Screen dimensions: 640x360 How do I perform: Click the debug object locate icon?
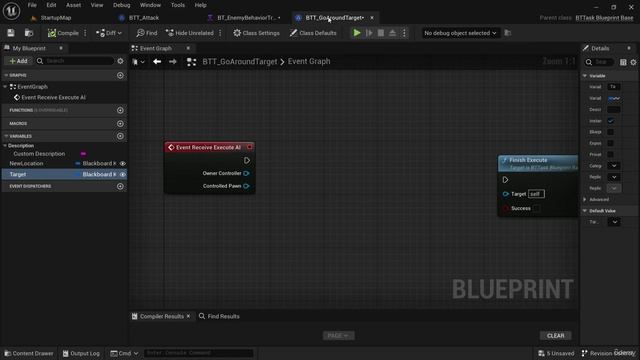(507, 33)
